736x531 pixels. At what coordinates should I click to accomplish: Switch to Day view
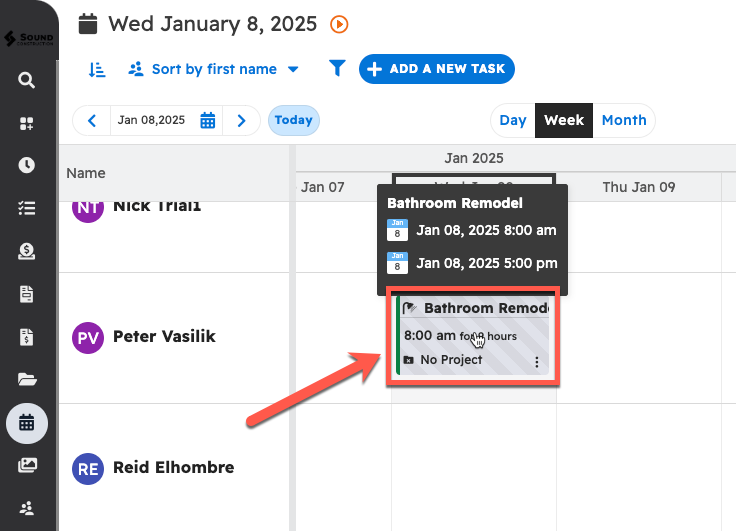(x=513, y=120)
